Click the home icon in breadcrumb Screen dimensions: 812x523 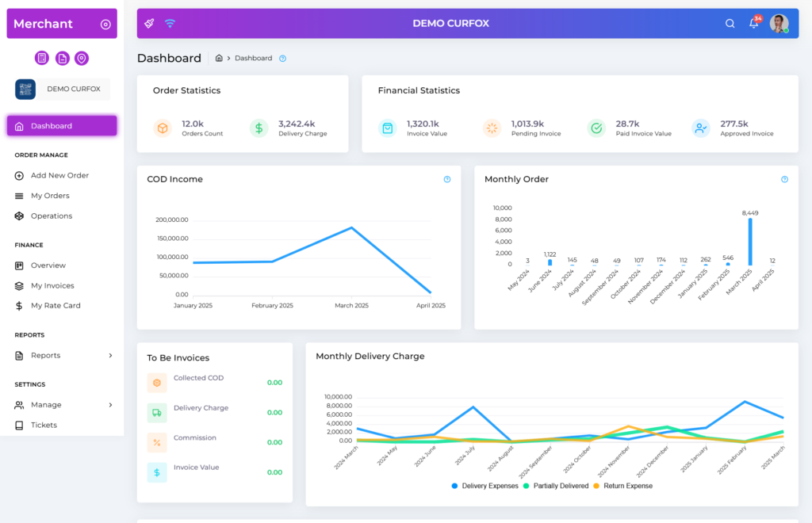coord(219,58)
